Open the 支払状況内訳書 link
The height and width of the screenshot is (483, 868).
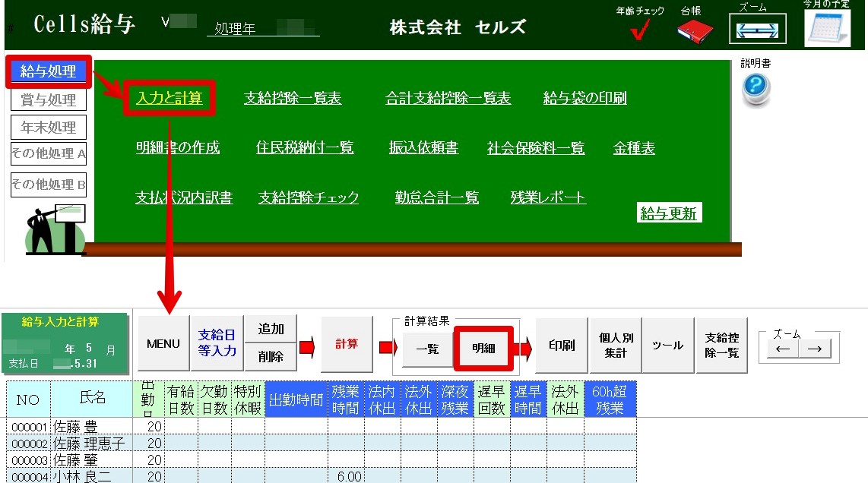coord(184,197)
